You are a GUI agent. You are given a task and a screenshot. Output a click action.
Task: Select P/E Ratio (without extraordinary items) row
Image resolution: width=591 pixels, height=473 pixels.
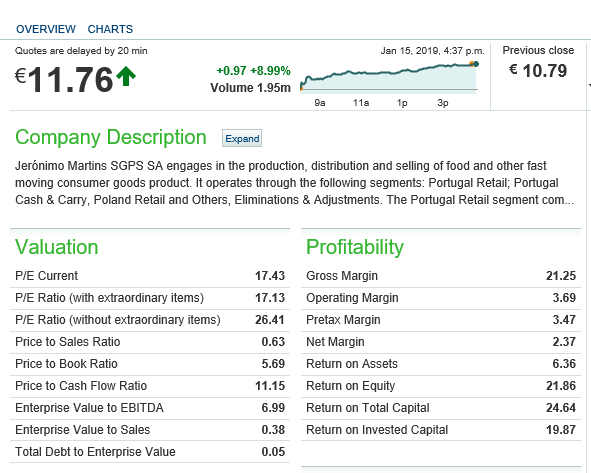pyautogui.click(x=150, y=320)
